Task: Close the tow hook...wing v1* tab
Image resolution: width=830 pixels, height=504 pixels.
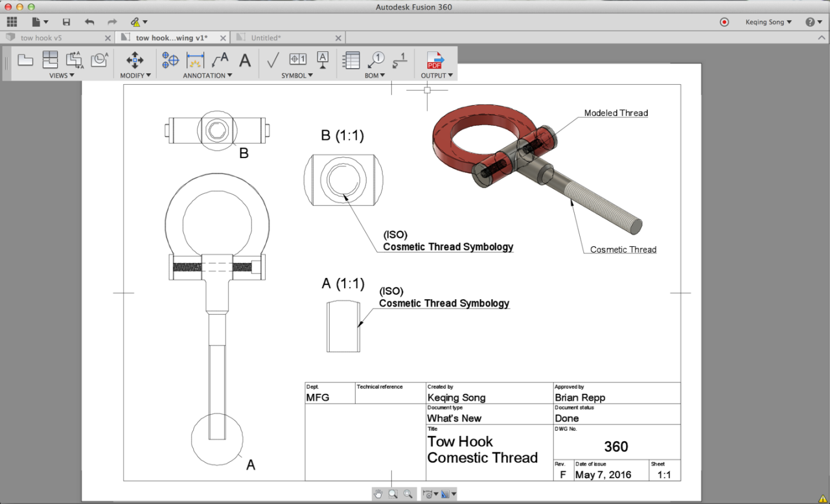Action: coord(224,38)
